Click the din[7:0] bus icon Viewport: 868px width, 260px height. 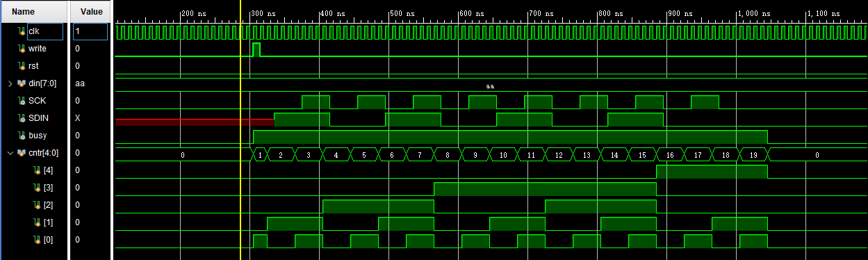pyautogui.click(x=22, y=83)
